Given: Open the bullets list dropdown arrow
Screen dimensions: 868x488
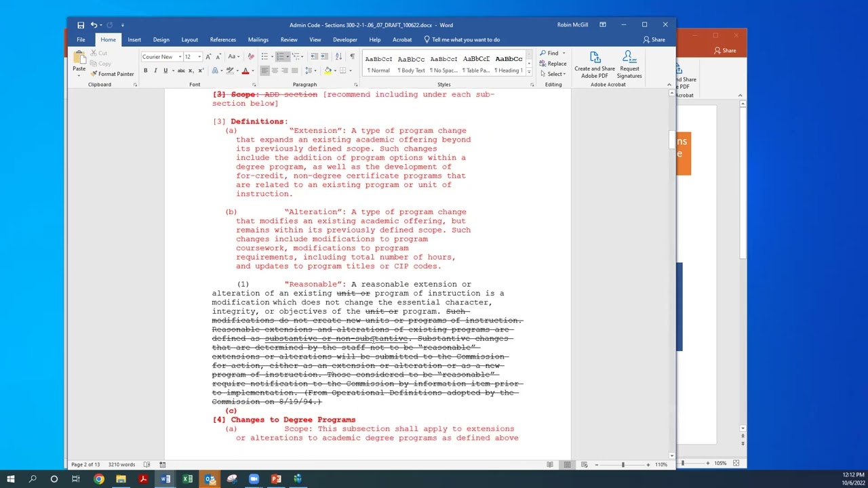Looking at the screenshot, I should 273,57.
